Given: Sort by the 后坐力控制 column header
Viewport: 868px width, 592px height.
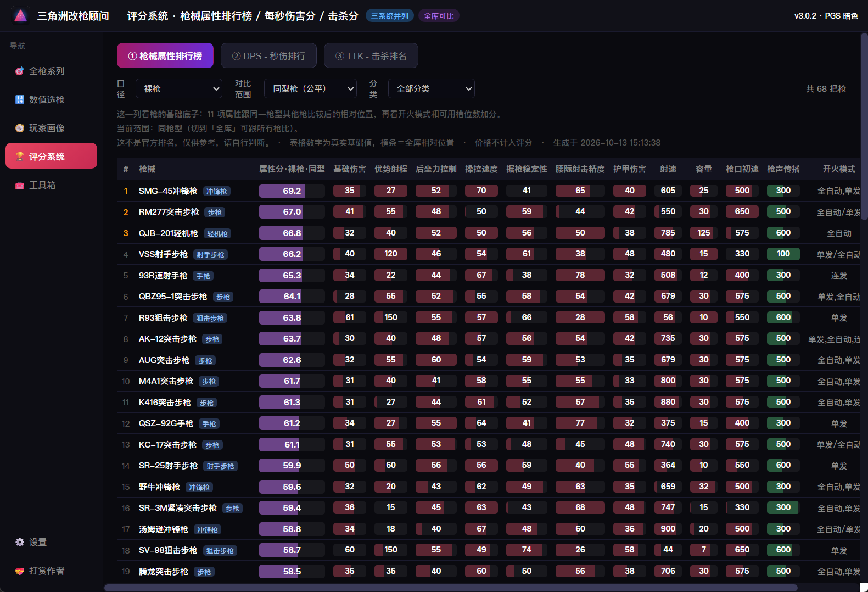Looking at the screenshot, I should tap(436, 169).
